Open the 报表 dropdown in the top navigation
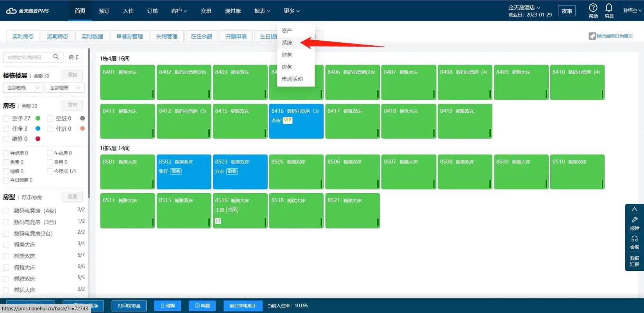This screenshot has height=313, width=644. [x=262, y=11]
